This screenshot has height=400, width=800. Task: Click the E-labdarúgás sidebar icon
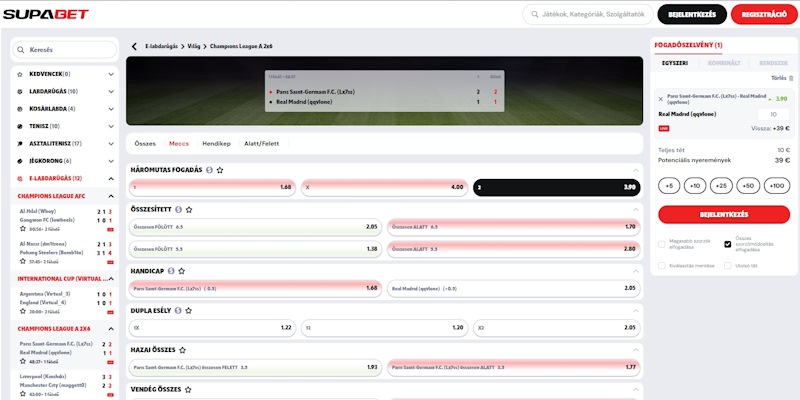20,179
